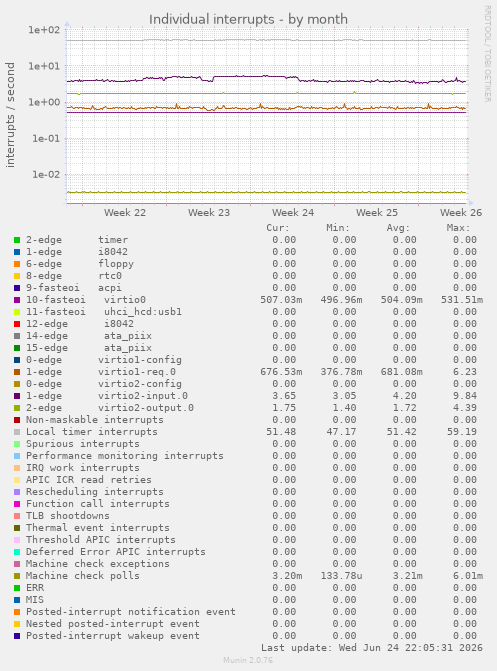This screenshot has height=671, width=497.
Task: Click the '2-edge virtio2-output.0' legend label
Action: 110,408
